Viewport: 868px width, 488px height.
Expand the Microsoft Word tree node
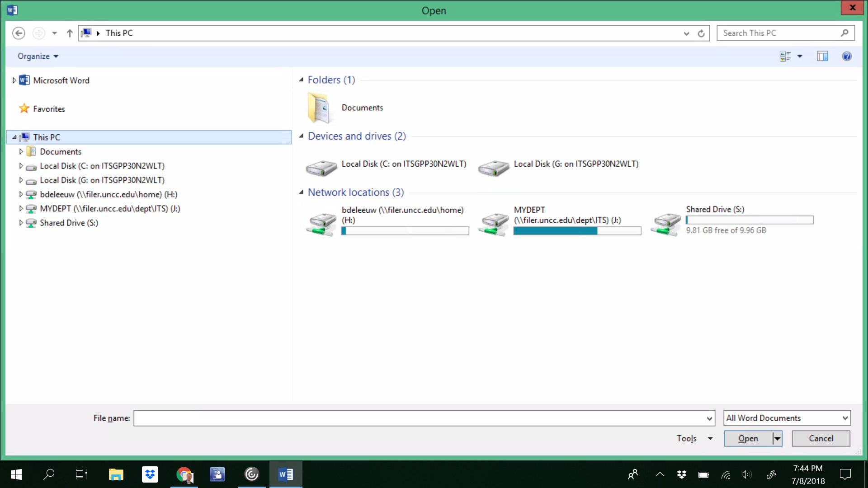pyautogui.click(x=14, y=80)
